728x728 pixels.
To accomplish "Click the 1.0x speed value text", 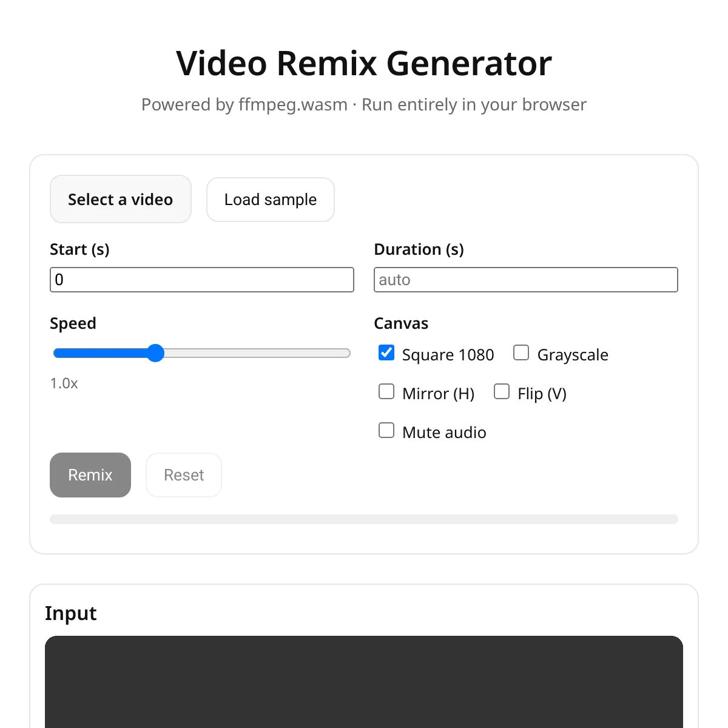I will (64, 383).
